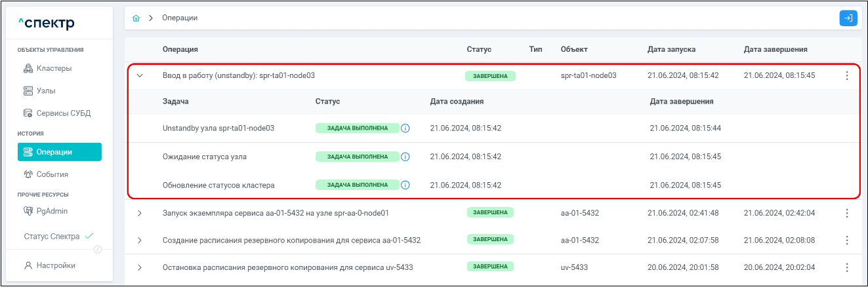868x287 pixels.
Task: Select События in history section
Action: 52,174
